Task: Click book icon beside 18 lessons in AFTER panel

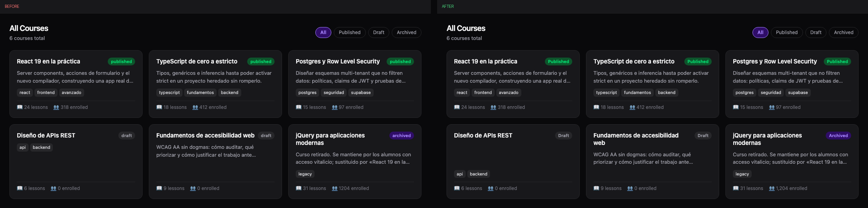Action: click(596, 107)
